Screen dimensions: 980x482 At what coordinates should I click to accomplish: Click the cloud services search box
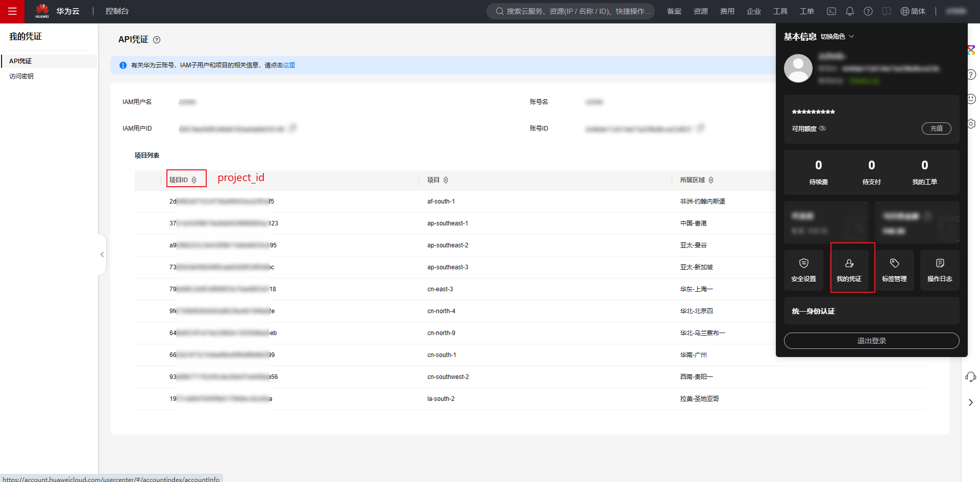(x=571, y=11)
